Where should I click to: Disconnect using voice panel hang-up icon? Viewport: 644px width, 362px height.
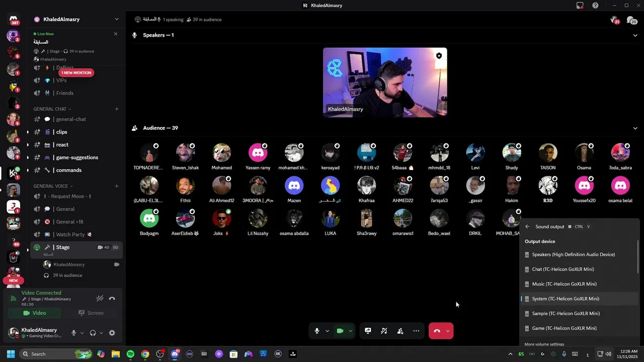click(x=112, y=299)
